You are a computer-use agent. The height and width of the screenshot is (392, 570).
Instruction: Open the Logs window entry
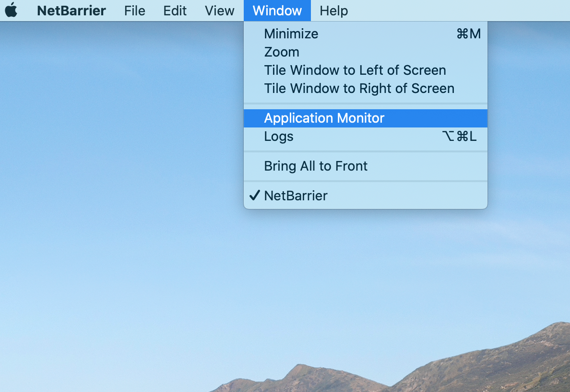point(365,137)
